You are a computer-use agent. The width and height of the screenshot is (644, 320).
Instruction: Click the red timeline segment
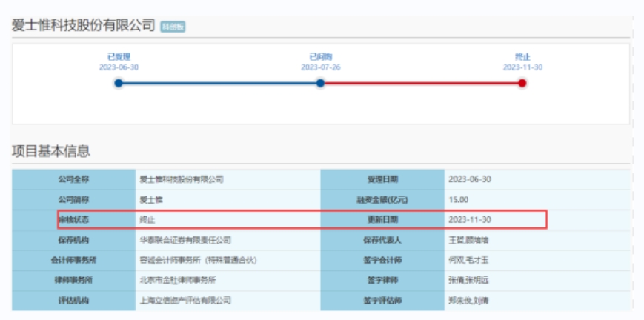tap(421, 83)
